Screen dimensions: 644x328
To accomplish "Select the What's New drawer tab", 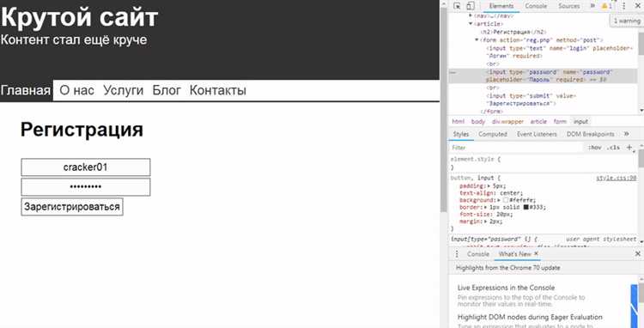I will pos(514,254).
